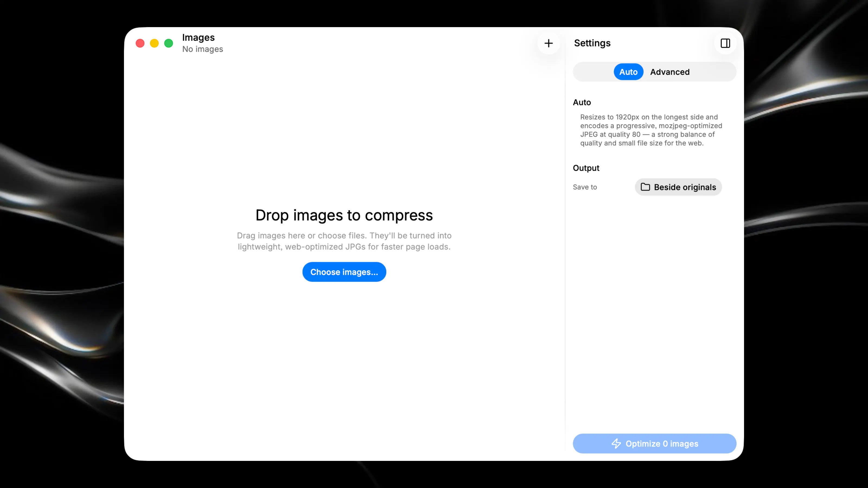
Task: Close the window with the red button
Action: [140, 43]
